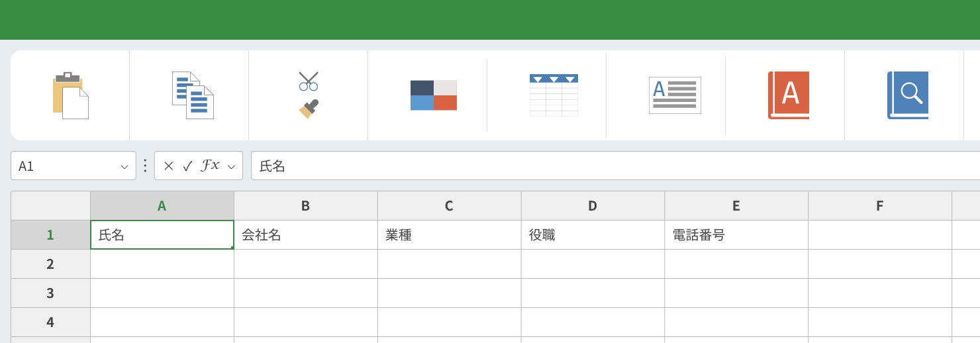980x343 pixels.
Task: Open the blue search book icon
Action: [x=907, y=95]
